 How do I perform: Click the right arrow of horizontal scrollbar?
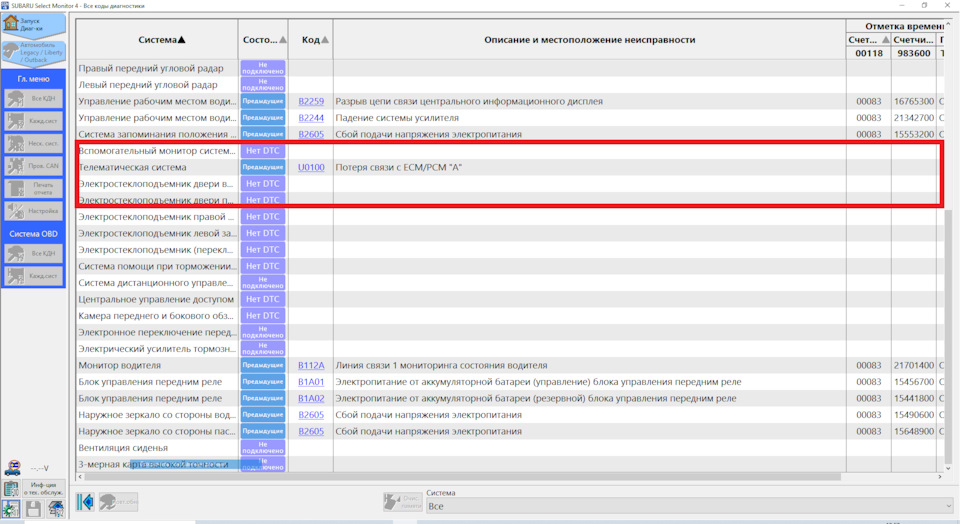pos(940,477)
